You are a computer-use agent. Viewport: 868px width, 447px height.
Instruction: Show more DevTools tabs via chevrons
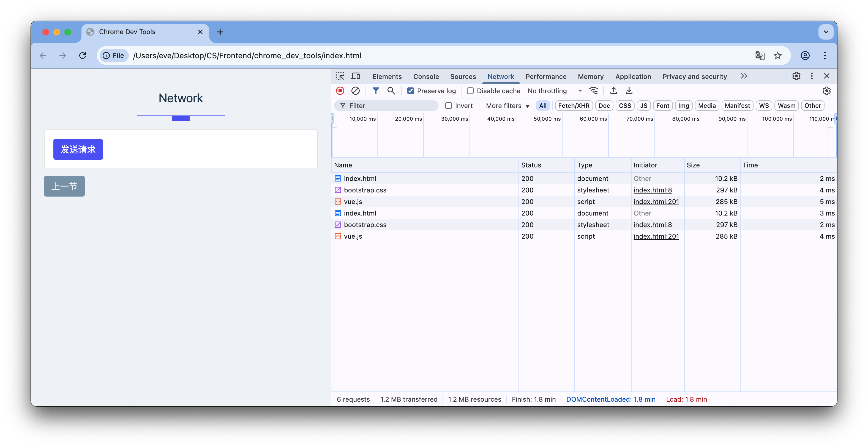(x=744, y=76)
